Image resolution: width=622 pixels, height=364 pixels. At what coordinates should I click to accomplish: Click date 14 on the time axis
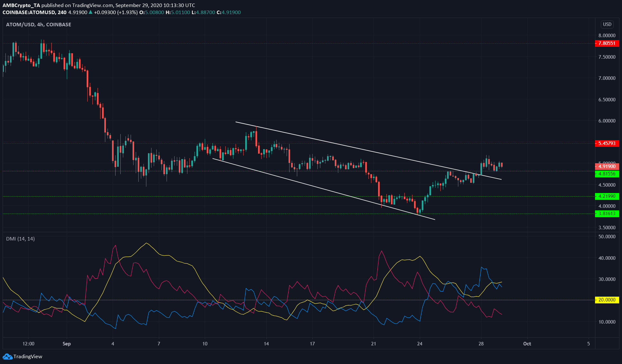pos(266,344)
